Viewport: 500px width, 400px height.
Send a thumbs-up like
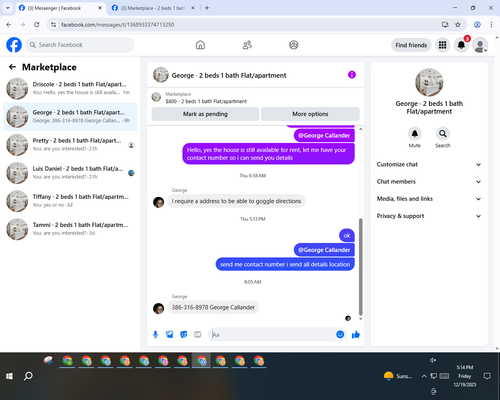point(356,334)
